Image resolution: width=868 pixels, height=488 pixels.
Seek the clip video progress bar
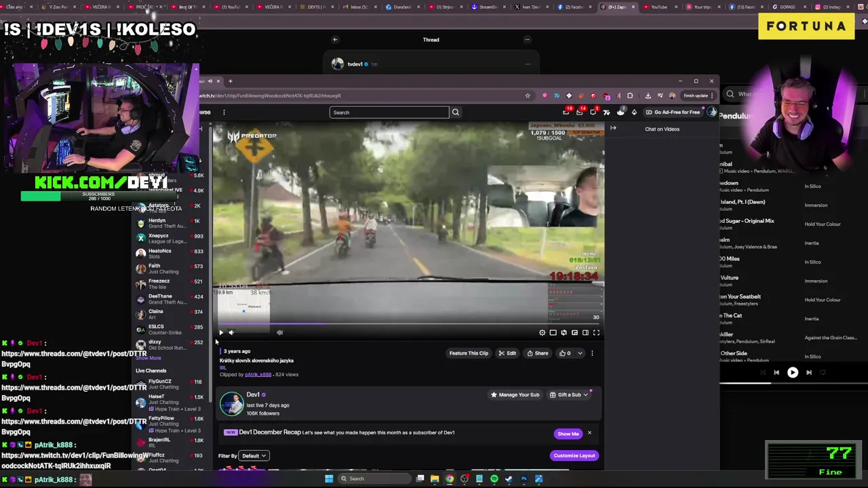[408, 323]
